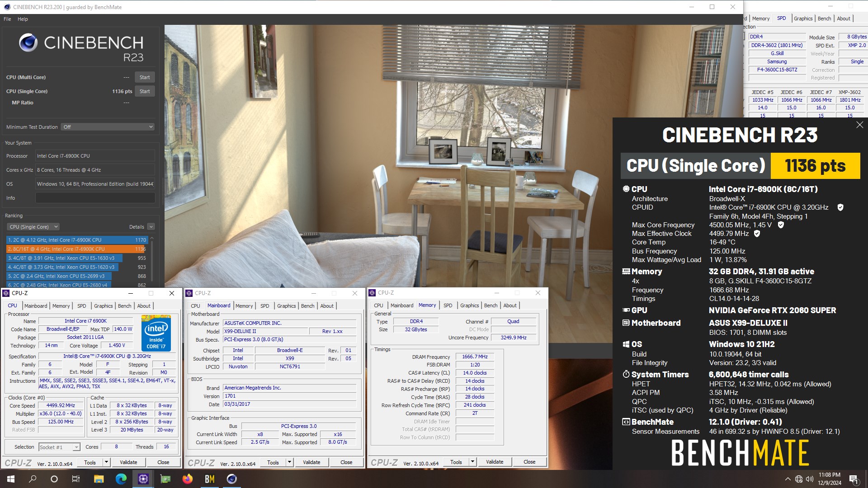
Task: Open File Explorer from taskbar
Action: pyautogui.click(x=99, y=479)
